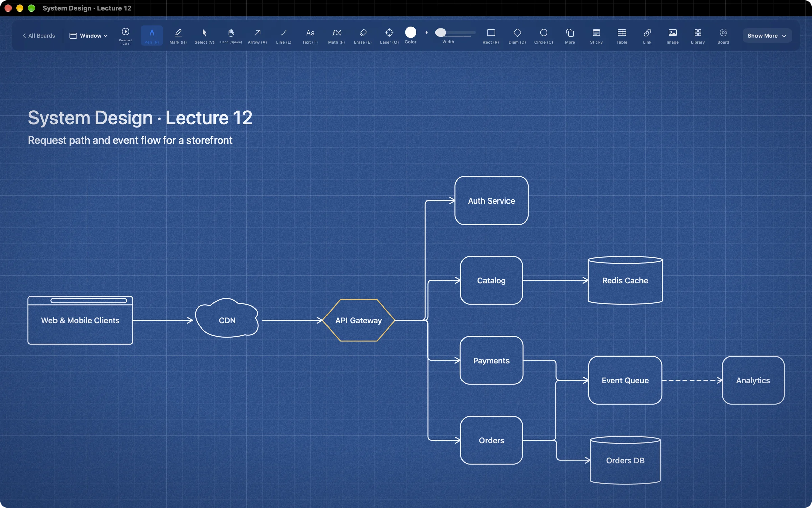812x508 pixels.
Task: Open the white Color swatch picker
Action: click(410, 33)
